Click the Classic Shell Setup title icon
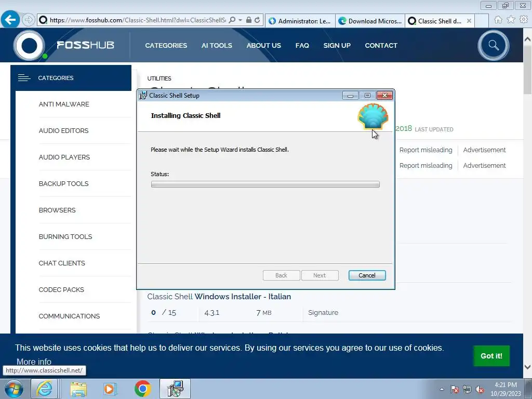 pyautogui.click(x=143, y=96)
